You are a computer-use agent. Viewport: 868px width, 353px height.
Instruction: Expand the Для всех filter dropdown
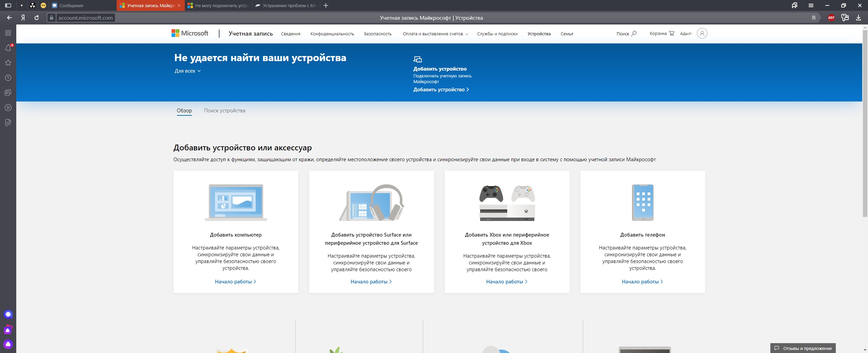point(188,71)
